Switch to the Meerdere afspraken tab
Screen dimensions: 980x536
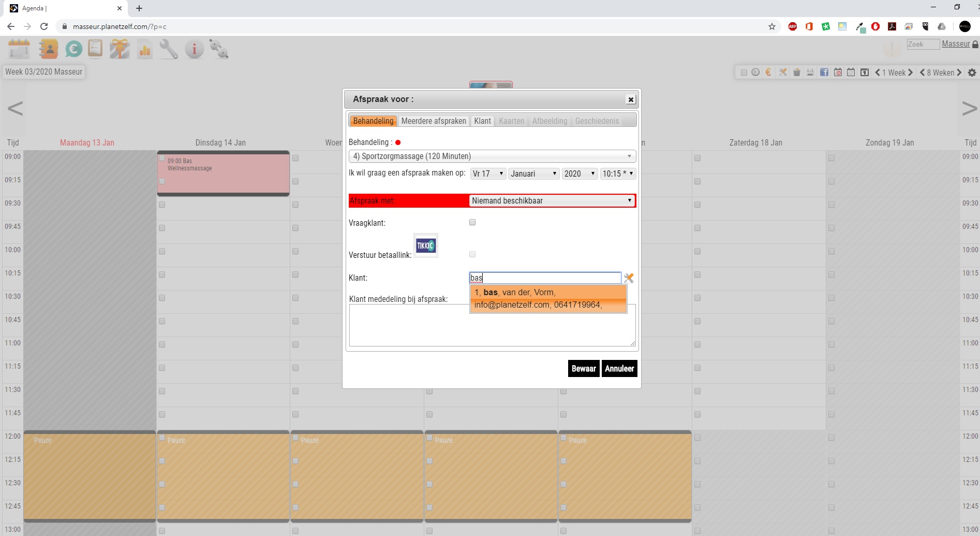434,121
